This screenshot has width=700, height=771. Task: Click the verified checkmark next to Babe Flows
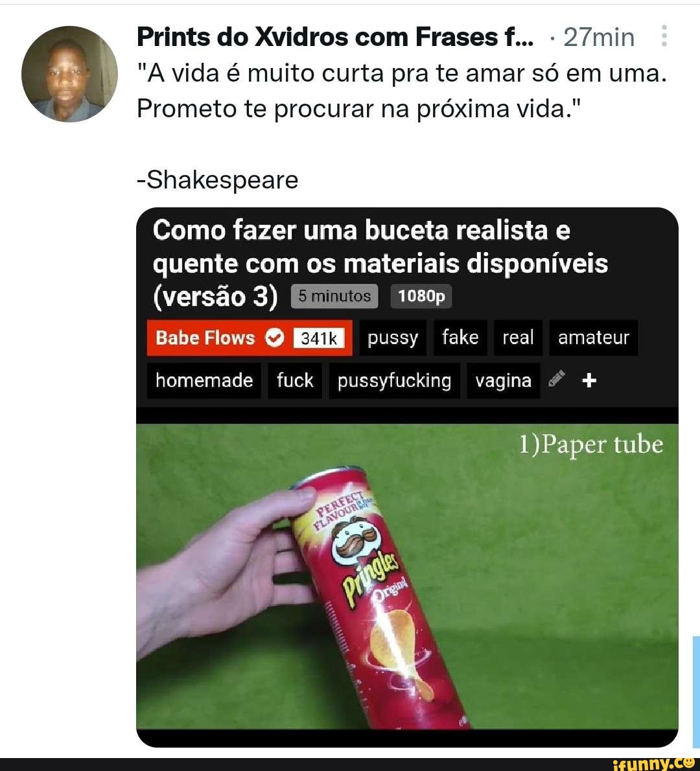(x=274, y=338)
